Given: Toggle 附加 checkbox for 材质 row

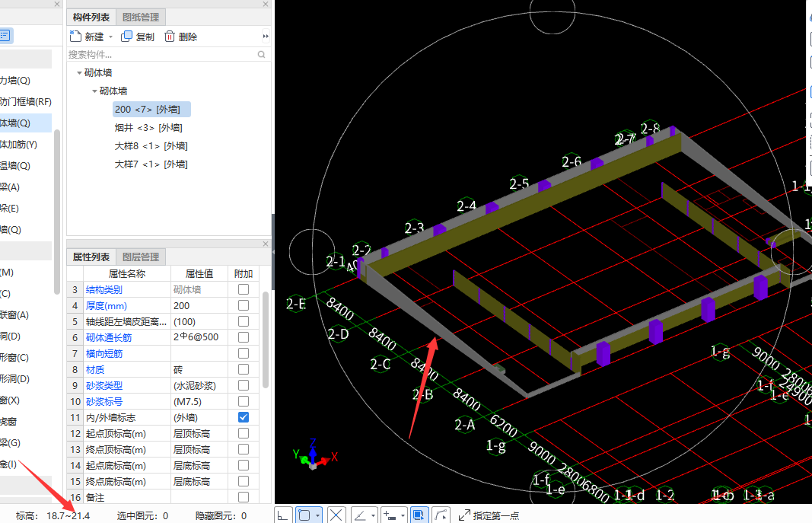Looking at the screenshot, I should (x=244, y=369).
